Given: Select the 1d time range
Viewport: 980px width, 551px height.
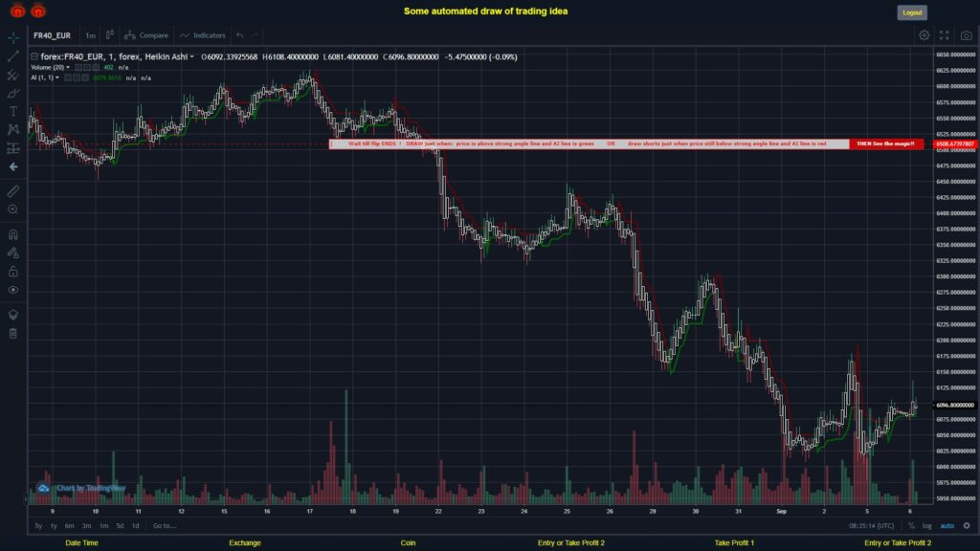Looking at the screenshot, I should click(x=136, y=526).
